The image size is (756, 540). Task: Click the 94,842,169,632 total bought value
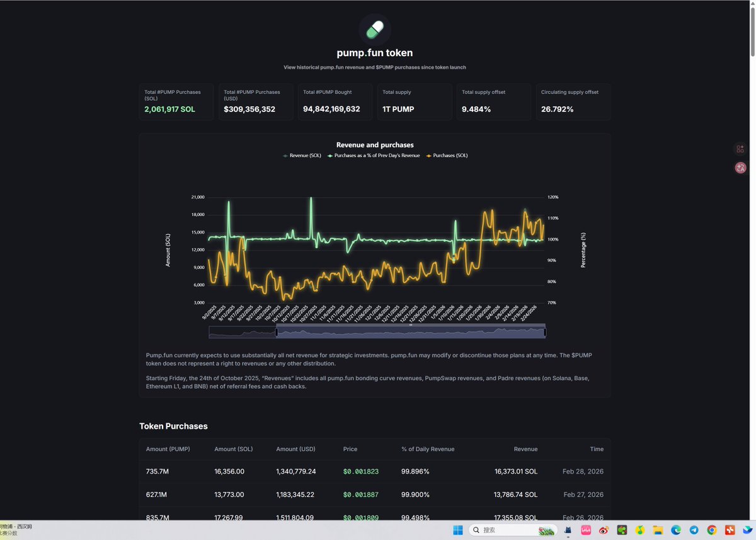331,109
